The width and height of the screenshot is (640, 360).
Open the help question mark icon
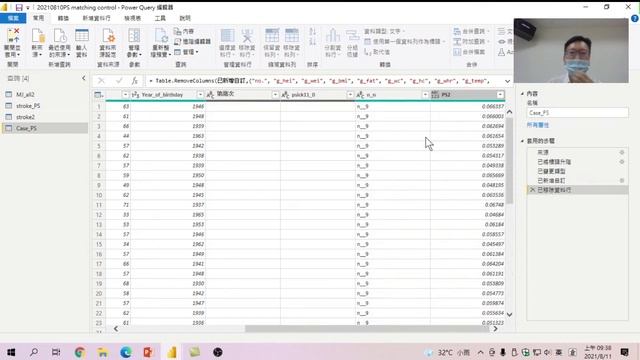click(634, 18)
